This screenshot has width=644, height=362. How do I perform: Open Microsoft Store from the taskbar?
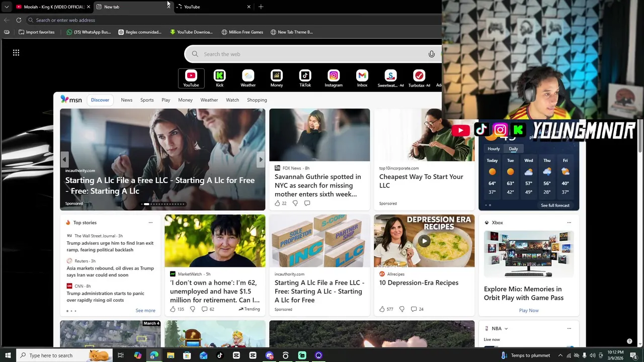click(187, 355)
